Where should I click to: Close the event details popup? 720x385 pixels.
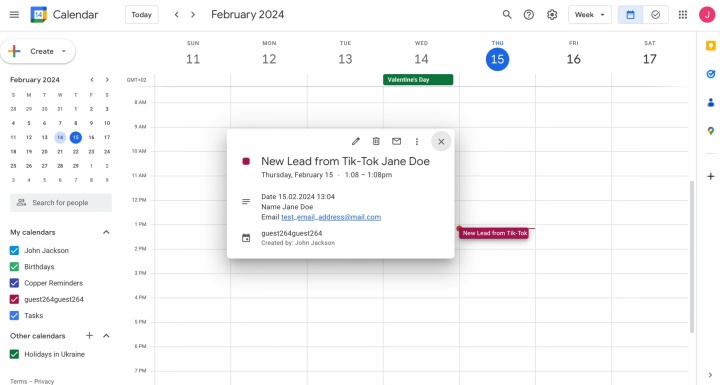[441, 142]
